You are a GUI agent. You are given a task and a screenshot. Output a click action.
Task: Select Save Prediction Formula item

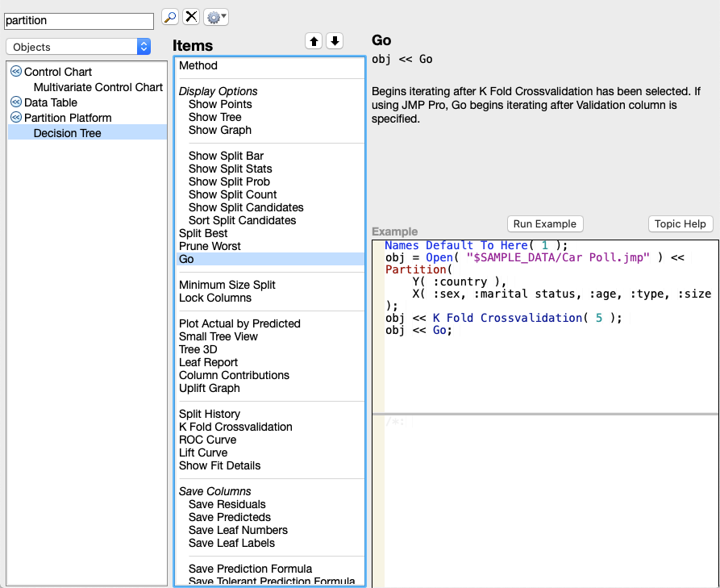tap(250, 569)
